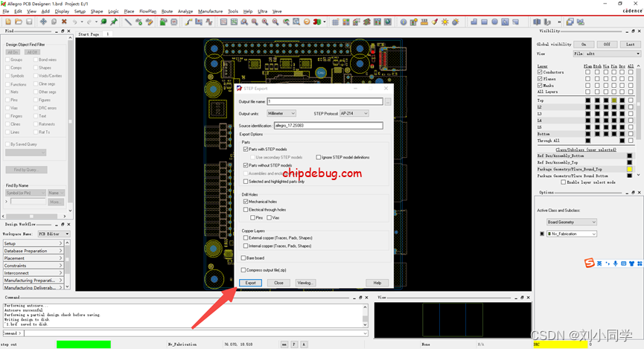644x349 pixels.
Task: Click the Viewlog... button
Action: (x=305, y=283)
